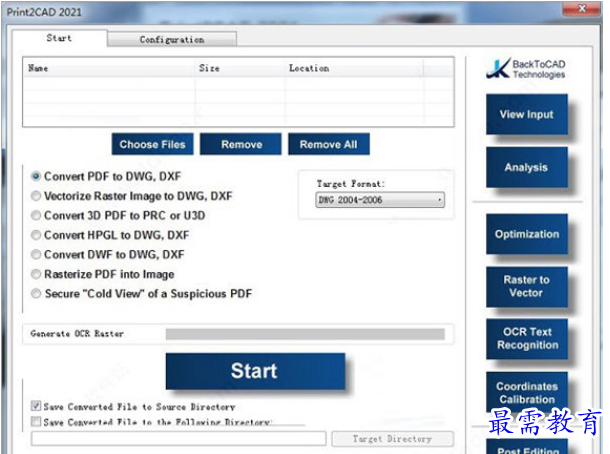The width and height of the screenshot is (610, 454).
Task: Switch to the Configuration tab
Action: 172,39
